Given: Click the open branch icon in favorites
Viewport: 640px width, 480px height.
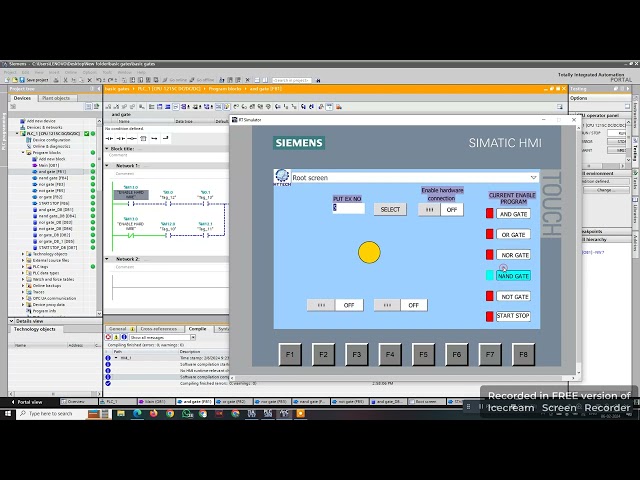Looking at the screenshot, I should pos(154,138).
